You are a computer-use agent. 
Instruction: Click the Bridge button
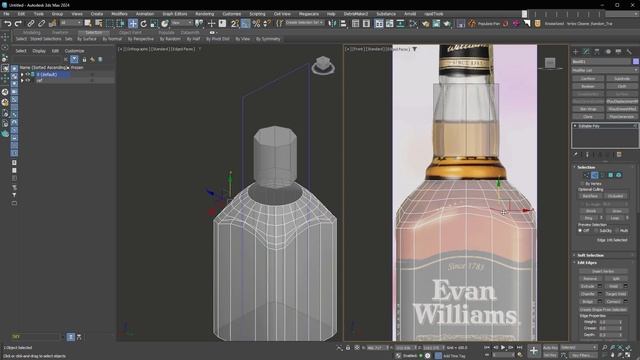pos(588,302)
